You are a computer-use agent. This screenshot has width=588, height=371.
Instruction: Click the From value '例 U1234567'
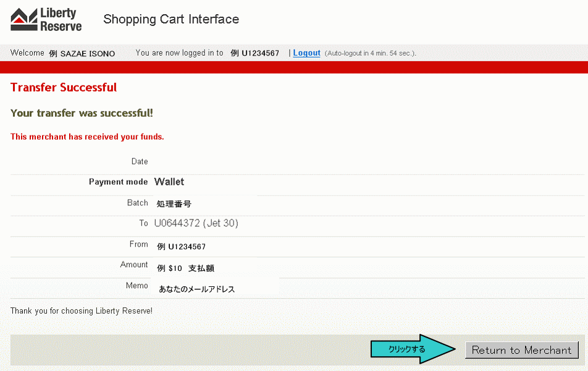[181, 247]
